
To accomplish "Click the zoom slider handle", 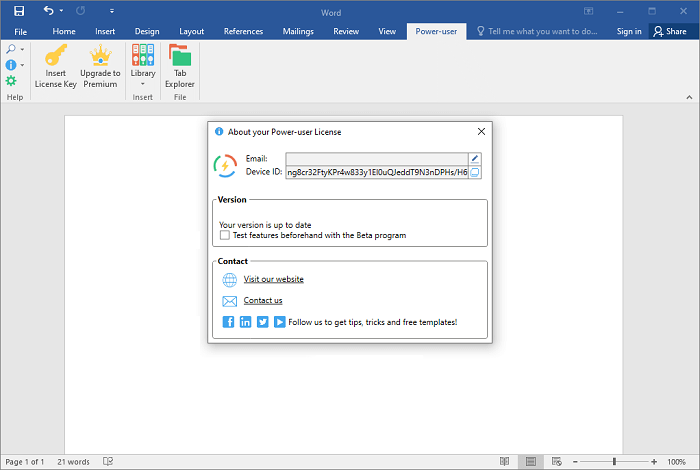I will tap(614, 462).
